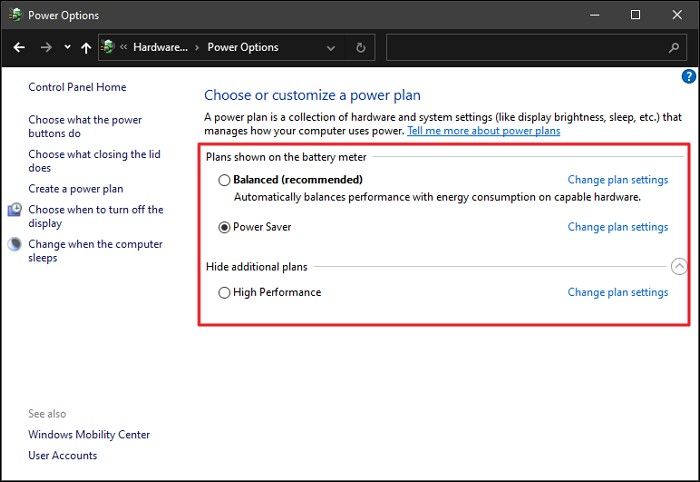Collapse the Hide additional plans section

pos(679,267)
